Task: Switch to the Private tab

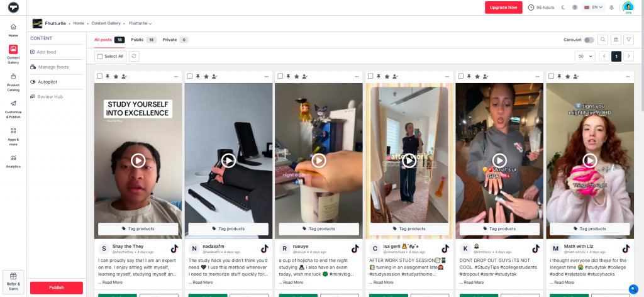Action: click(175, 40)
